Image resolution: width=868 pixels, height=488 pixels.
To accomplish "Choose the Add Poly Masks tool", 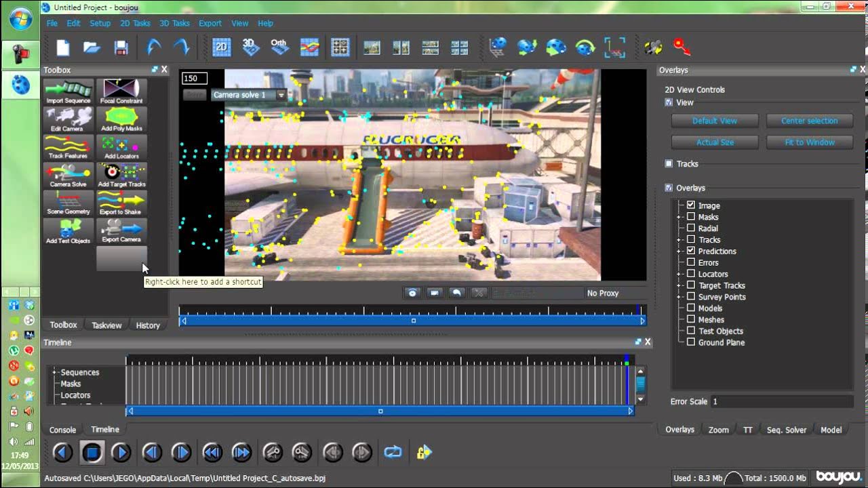I will (121, 120).
